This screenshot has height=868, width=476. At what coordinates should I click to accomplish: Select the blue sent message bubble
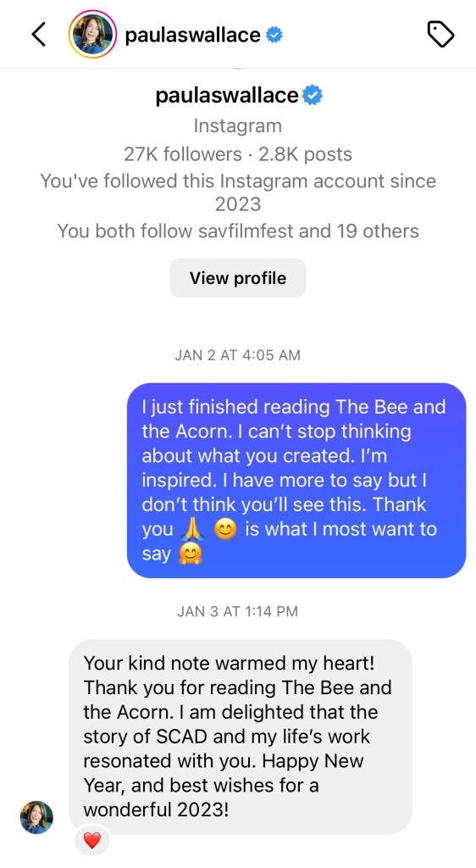click(296, 481)
